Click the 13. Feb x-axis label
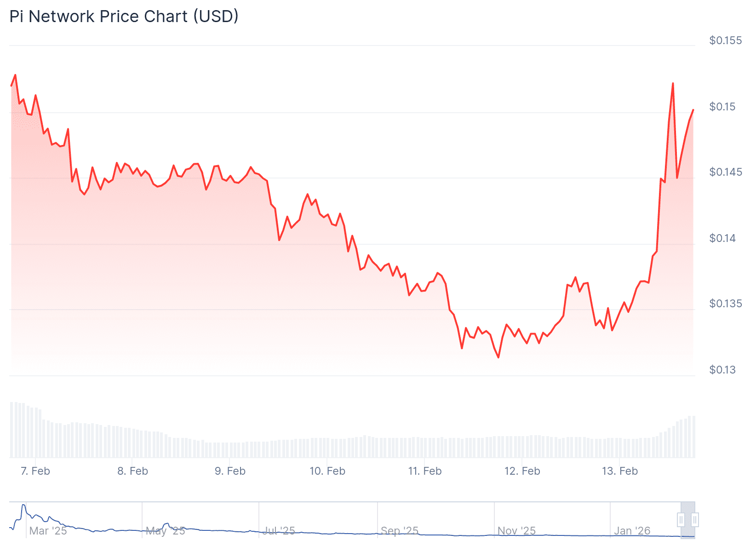The image size is (756, 552). 620,471
